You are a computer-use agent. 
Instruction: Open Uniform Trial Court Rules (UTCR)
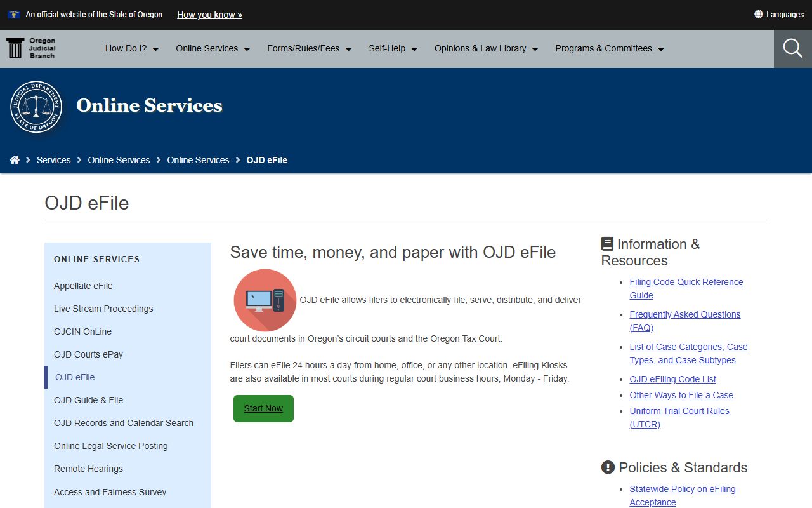click(679, 417)
